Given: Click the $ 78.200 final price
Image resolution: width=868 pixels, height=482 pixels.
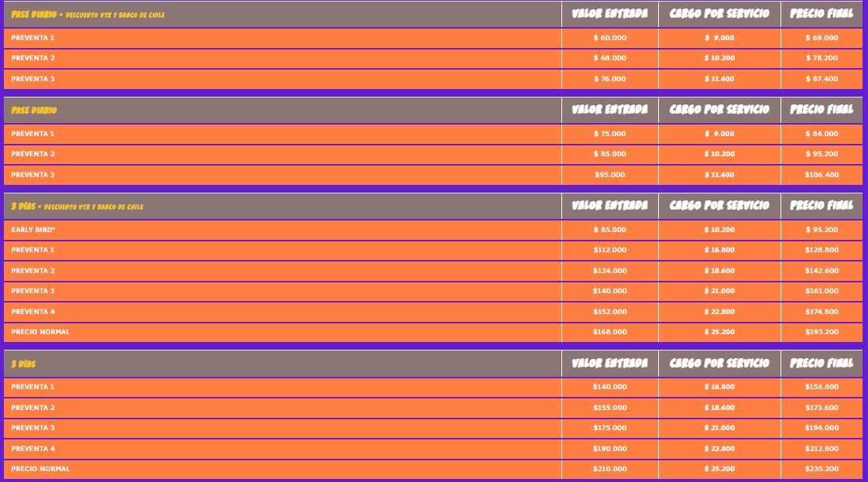Looking at the screenshot, I should tap(822, 58).
